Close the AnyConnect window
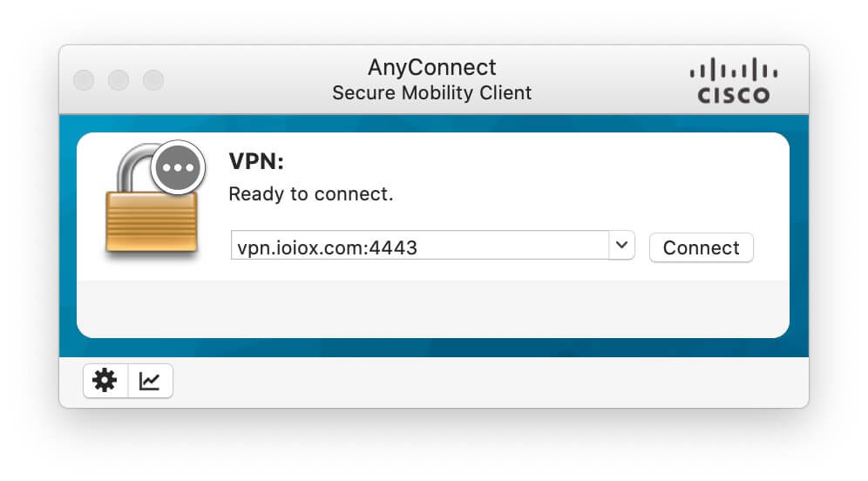Screen dimensions: 868x481 click(x=84, y=80)
